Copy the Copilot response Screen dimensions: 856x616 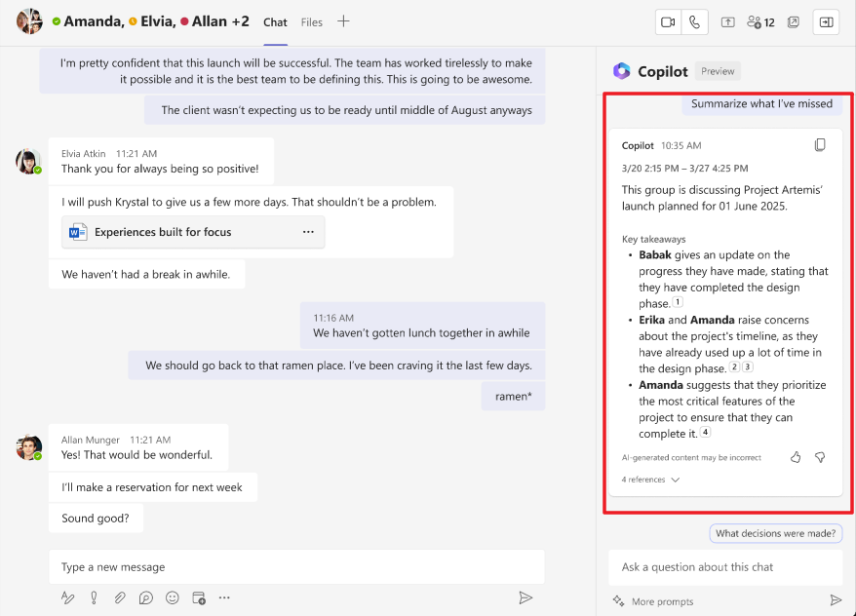[x=820, y=145]
